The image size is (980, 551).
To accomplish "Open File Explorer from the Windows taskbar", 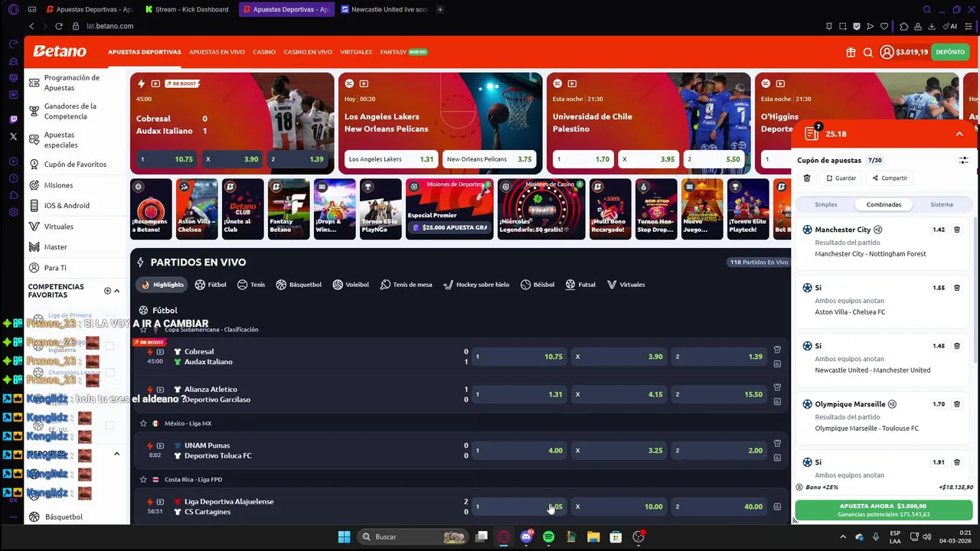I will click(593, 537).
